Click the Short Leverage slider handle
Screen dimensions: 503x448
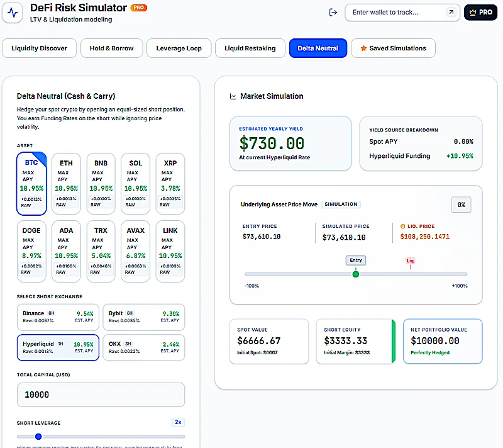[38, 437]
